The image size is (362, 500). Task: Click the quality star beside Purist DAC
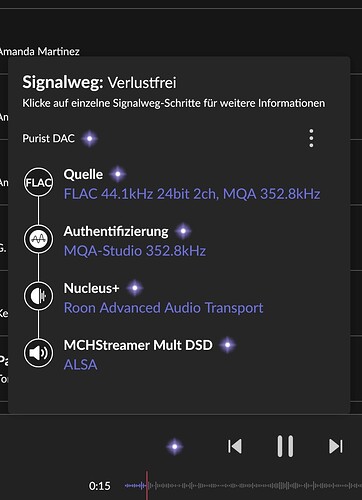point(89,138)
